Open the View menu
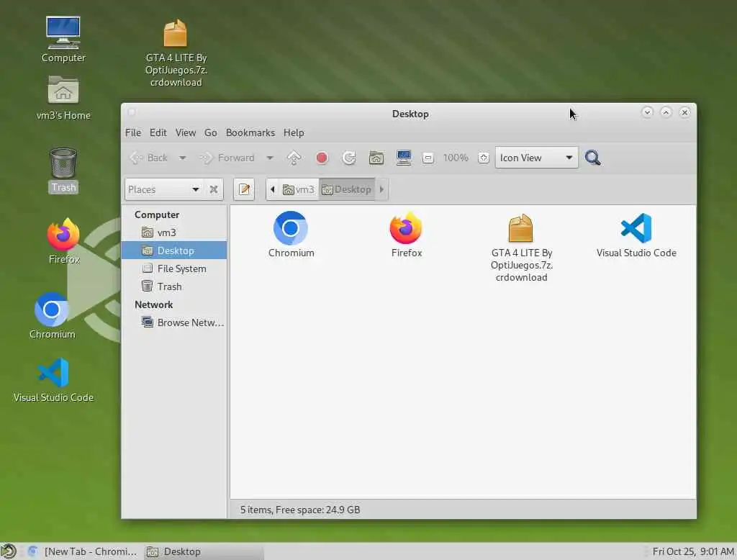The image size is (737, 560). coord(186,133)
